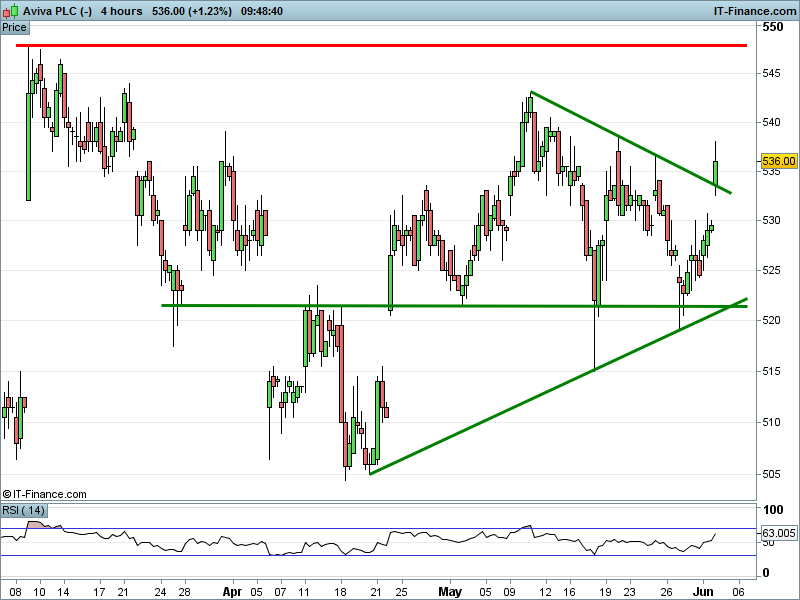The image size is (800, 600).
Task: Click the 16 date label on axis
Action: [569, 592]
